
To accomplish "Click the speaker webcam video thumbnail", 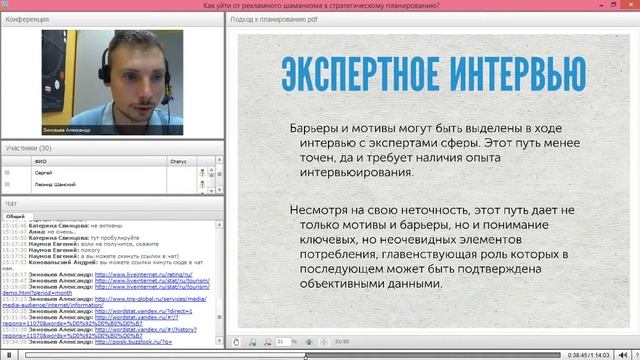I will pos(112,82).
